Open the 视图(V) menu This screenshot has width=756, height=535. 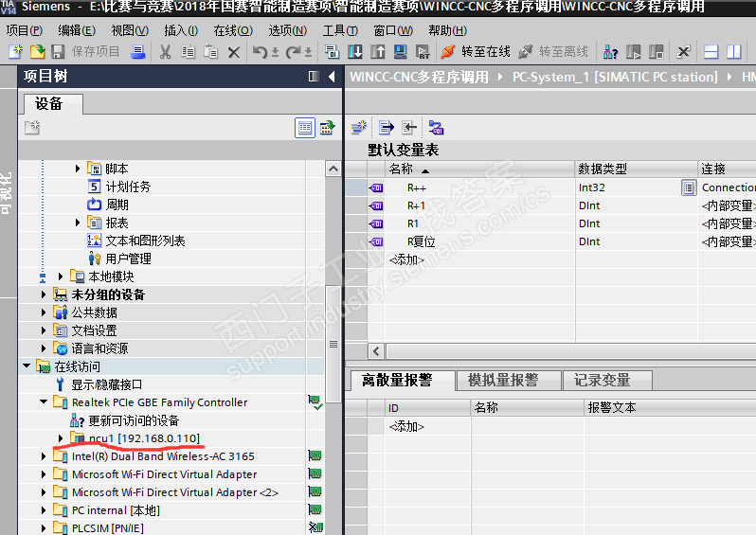click(130, 30)
